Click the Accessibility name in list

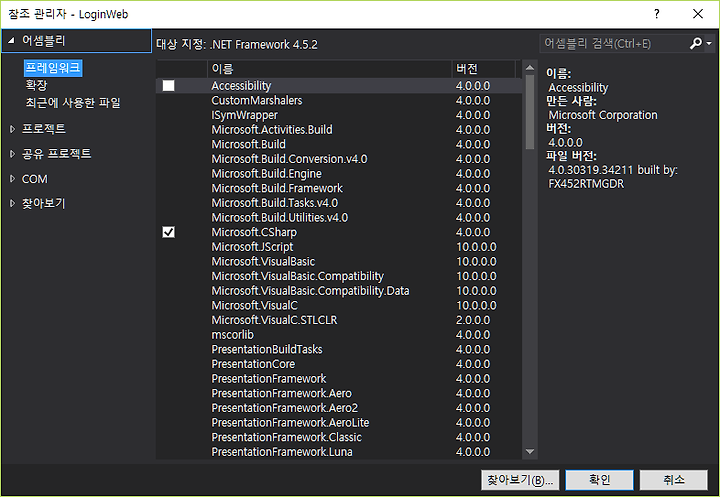pos(241,86)
